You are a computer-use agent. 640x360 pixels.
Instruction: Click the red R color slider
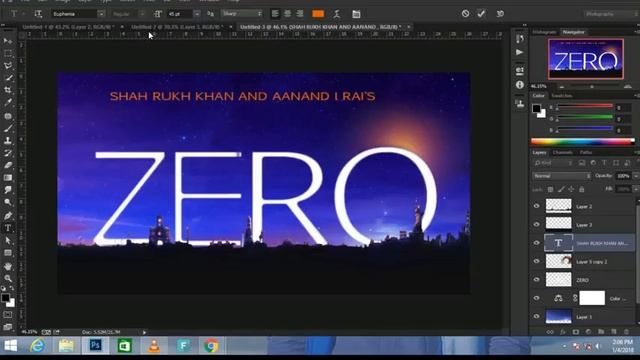(x=584, y=106)
